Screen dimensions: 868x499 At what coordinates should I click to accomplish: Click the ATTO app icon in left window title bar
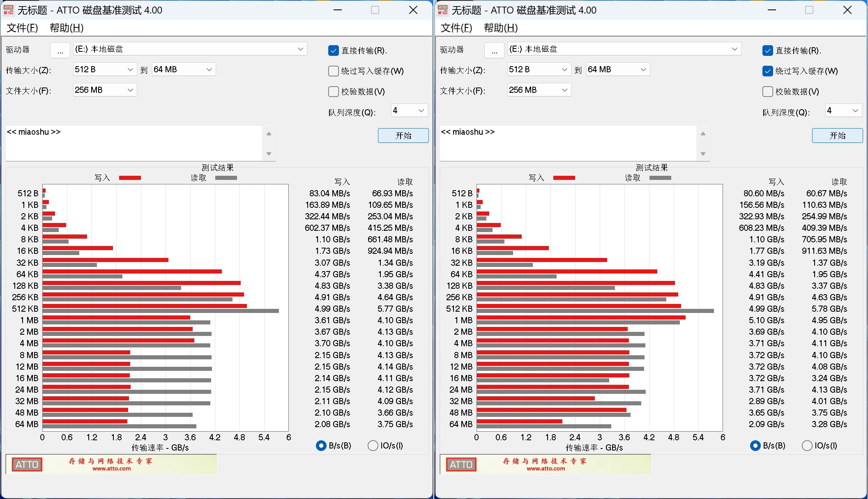click(9, 10)
